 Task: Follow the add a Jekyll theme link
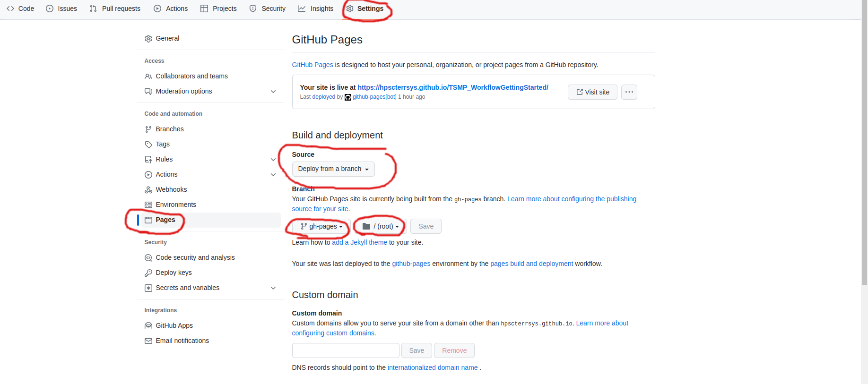pyautogui.click(x=360, y=242)
